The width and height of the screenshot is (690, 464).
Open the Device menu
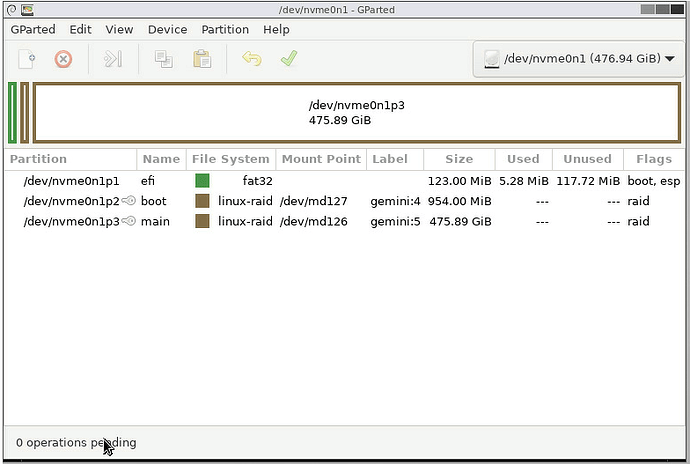pos(167,29)
